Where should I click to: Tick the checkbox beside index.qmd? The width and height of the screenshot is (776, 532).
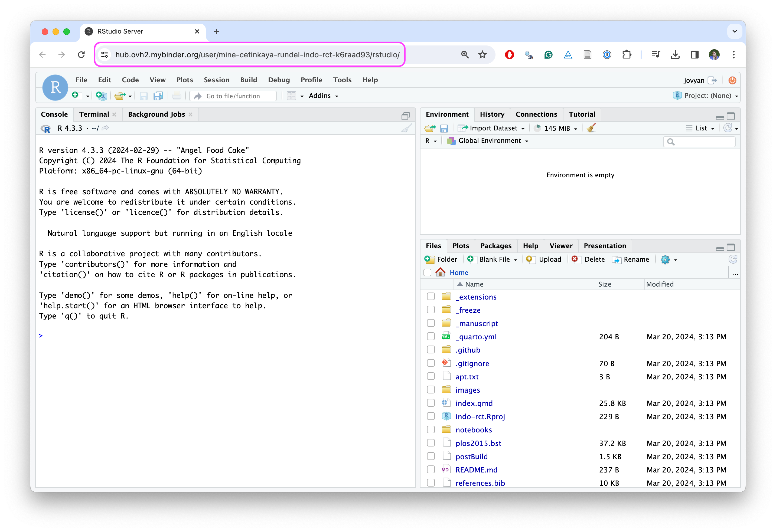(x=431, y=403)
